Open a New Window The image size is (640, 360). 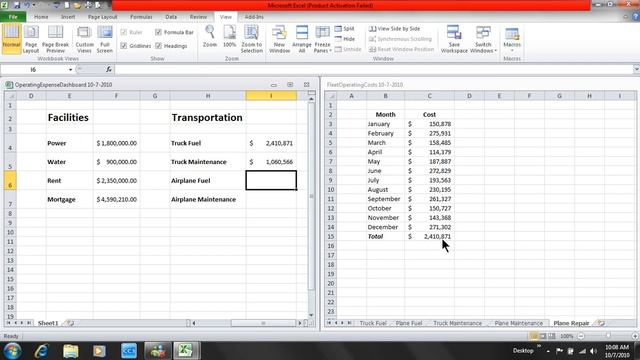point(280,39)
